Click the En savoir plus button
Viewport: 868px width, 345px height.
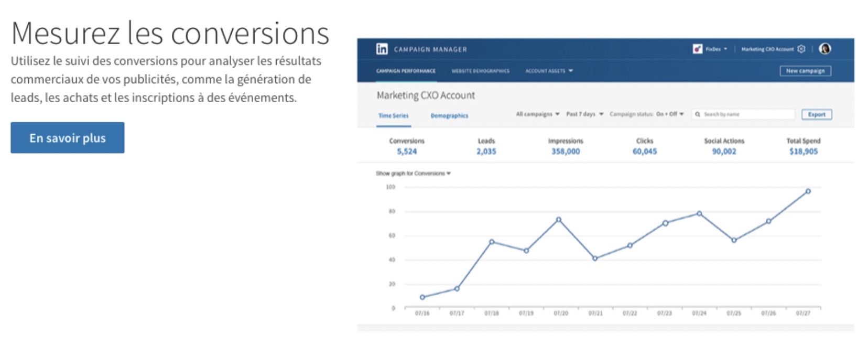pos(68,137)
